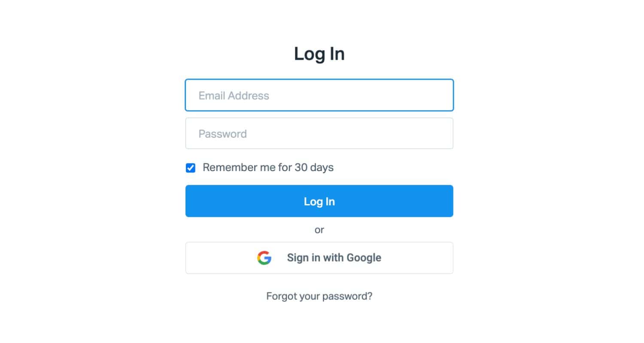The image size is (644, 343).
Task: Choose Sign in with Google button
Action: point(319,258)
